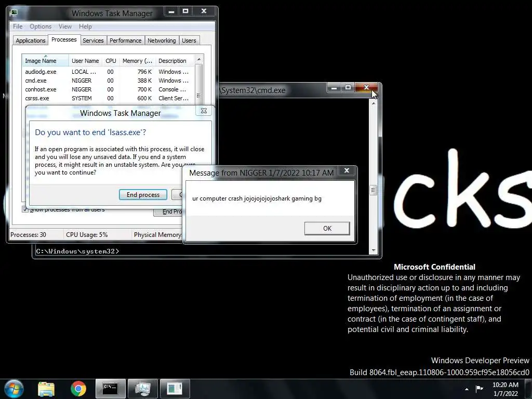532x399 pixels.
Task: Click Show desktop button at taskbar edge
Action: point(528,389)
